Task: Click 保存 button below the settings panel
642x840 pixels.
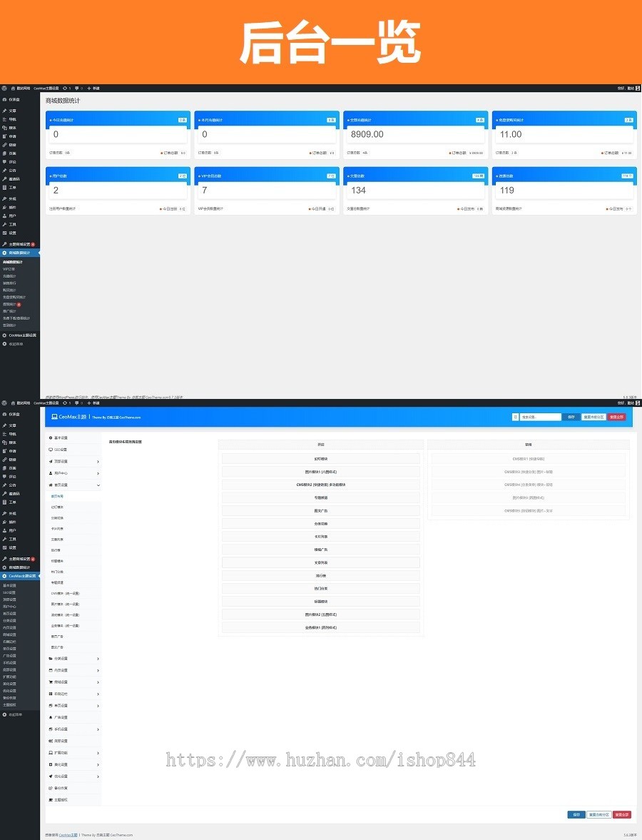Action: click(576, 814)
